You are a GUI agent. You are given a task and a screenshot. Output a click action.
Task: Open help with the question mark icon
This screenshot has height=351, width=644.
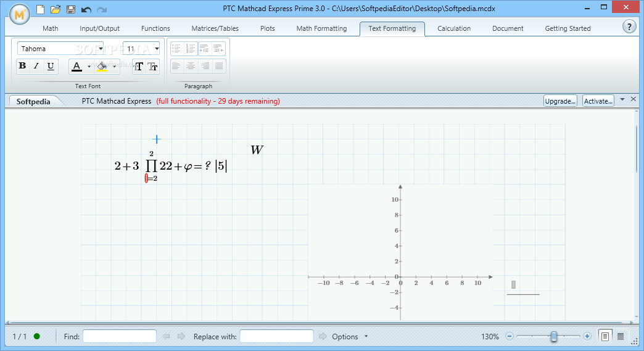(x=629, y=27)
